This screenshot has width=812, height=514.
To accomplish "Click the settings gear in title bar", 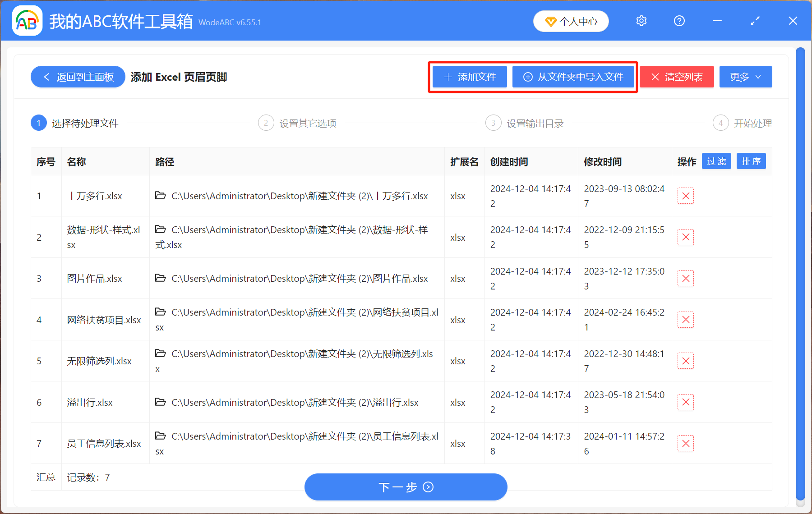I will pos(641,21).
